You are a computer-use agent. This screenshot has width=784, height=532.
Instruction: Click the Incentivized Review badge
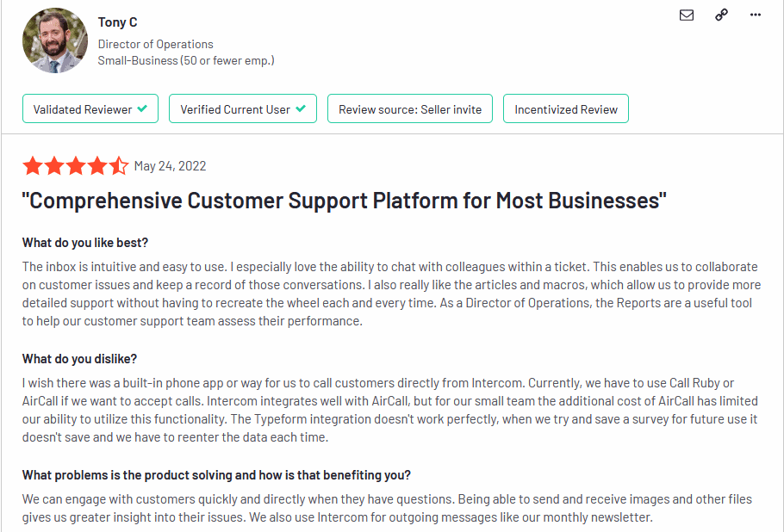tap(566, 109)
